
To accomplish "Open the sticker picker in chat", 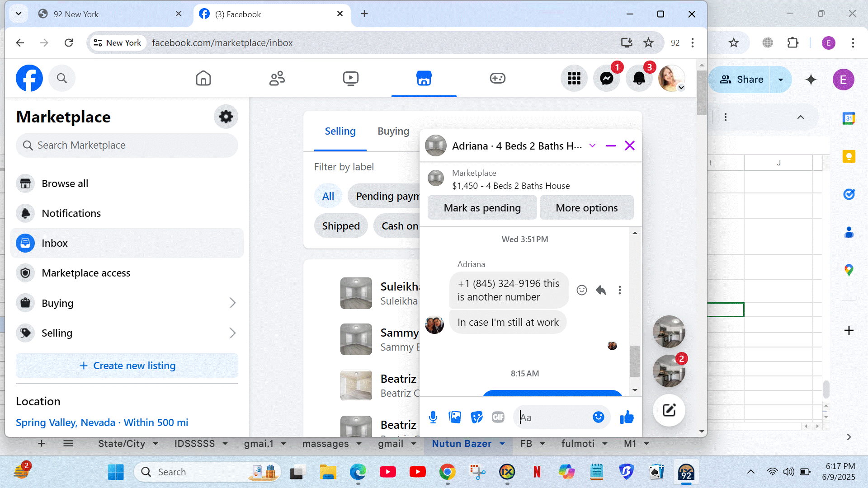I will click(476, 417).
